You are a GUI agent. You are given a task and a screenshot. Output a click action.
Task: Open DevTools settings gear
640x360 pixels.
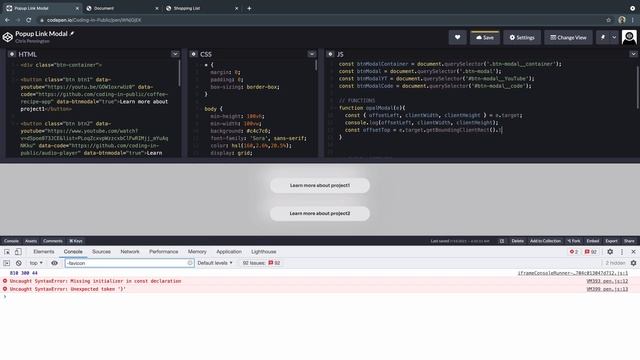pos(610,252)
